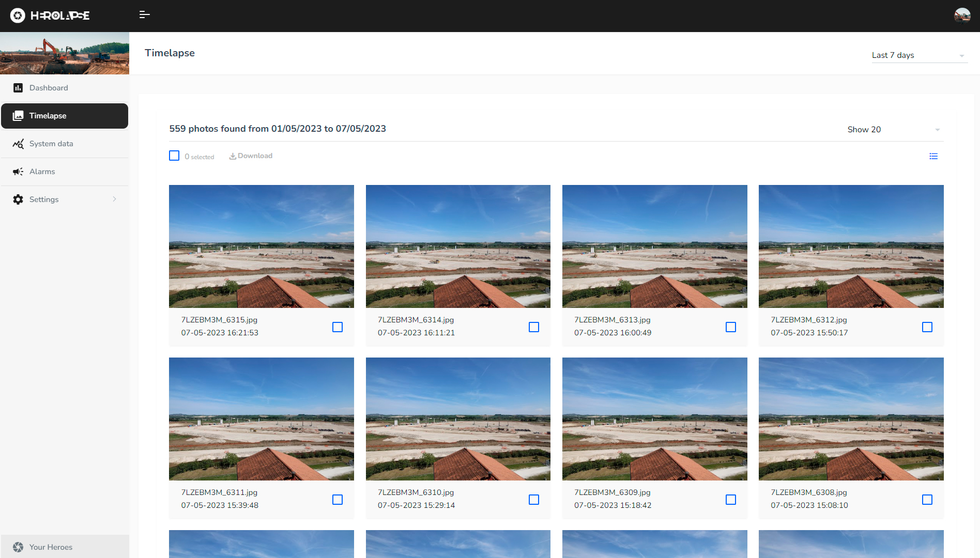Open System data menu item
Viewport: 980px width, 558px height.
pyautogui.click(x=65, y=144)
